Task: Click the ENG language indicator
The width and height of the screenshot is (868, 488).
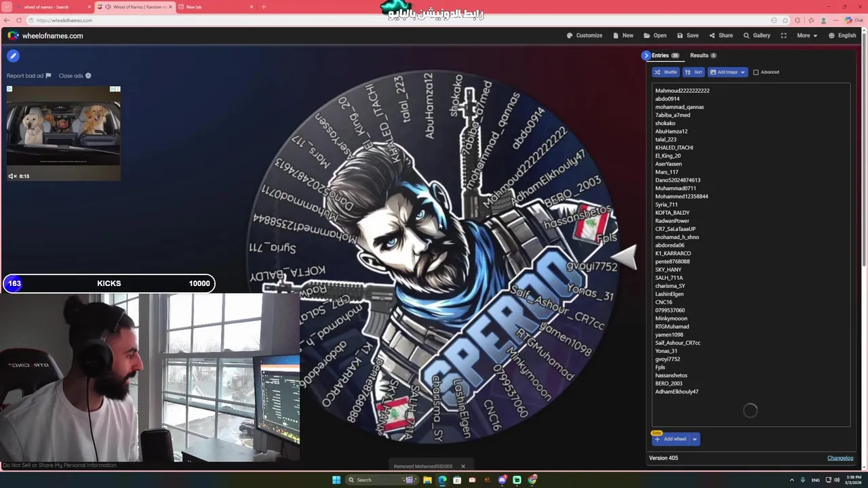Action: (x=815, y=480)
